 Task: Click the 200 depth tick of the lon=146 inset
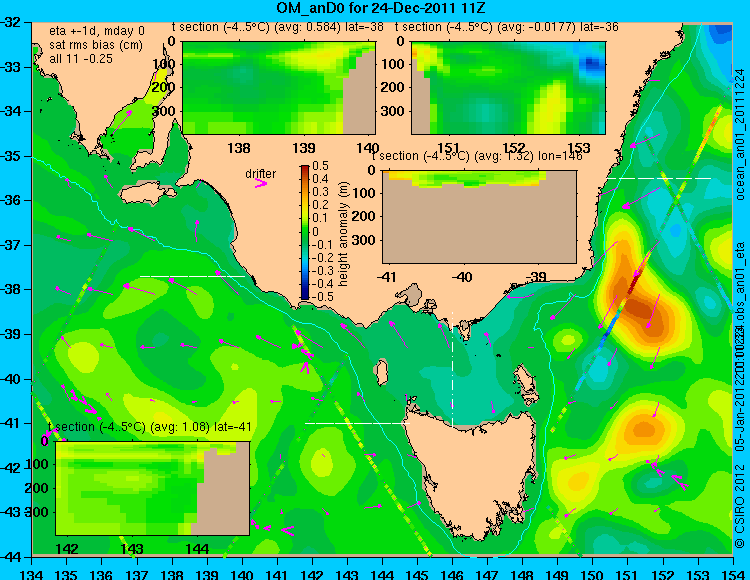tap(364, 217)
